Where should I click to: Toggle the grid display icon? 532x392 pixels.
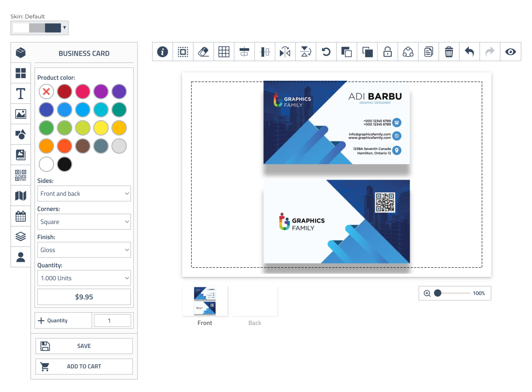[224, 52]
